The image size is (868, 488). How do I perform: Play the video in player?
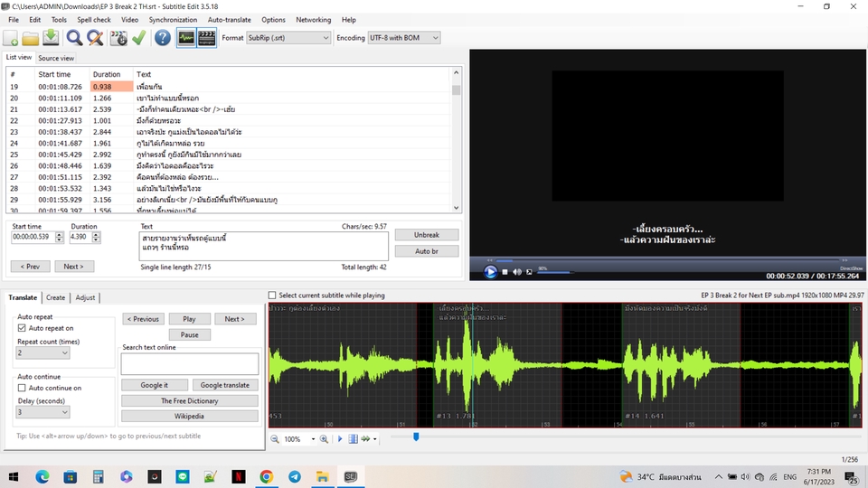pos(490,272)
